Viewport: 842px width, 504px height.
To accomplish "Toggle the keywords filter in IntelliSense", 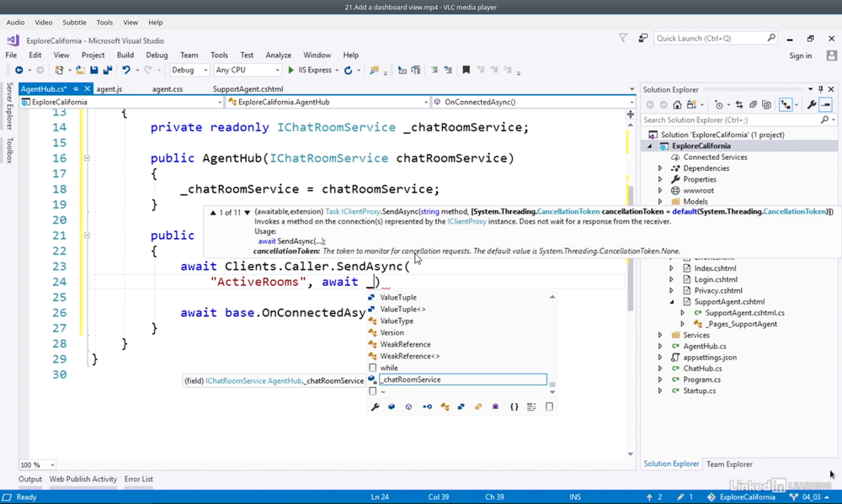I will pyautogui.click(x=549, y=407).
